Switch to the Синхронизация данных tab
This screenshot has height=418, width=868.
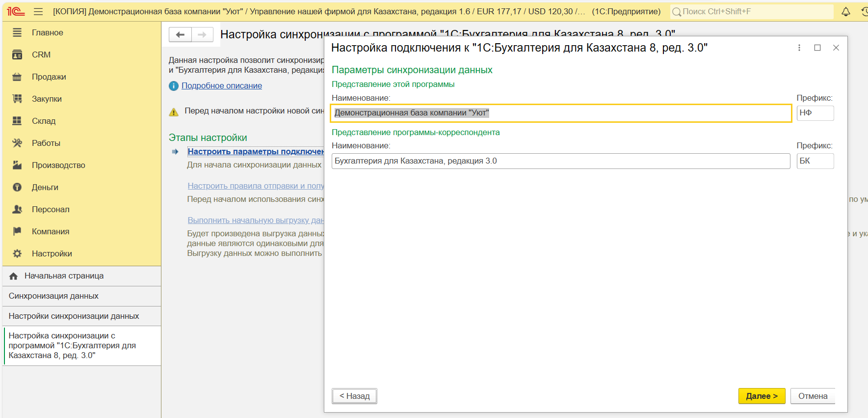(x=53, y=296)
